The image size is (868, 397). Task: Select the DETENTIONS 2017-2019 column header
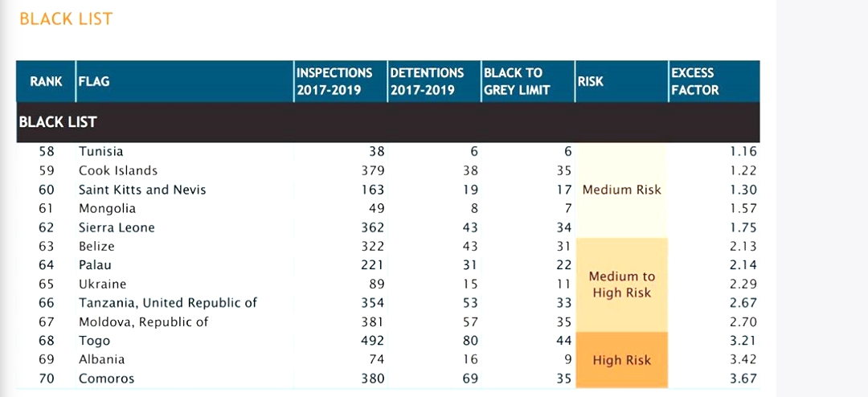[427, 81]
